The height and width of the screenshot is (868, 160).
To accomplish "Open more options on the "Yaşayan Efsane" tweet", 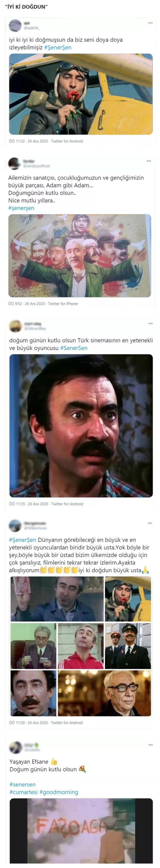I will click(x=151, y=745).
